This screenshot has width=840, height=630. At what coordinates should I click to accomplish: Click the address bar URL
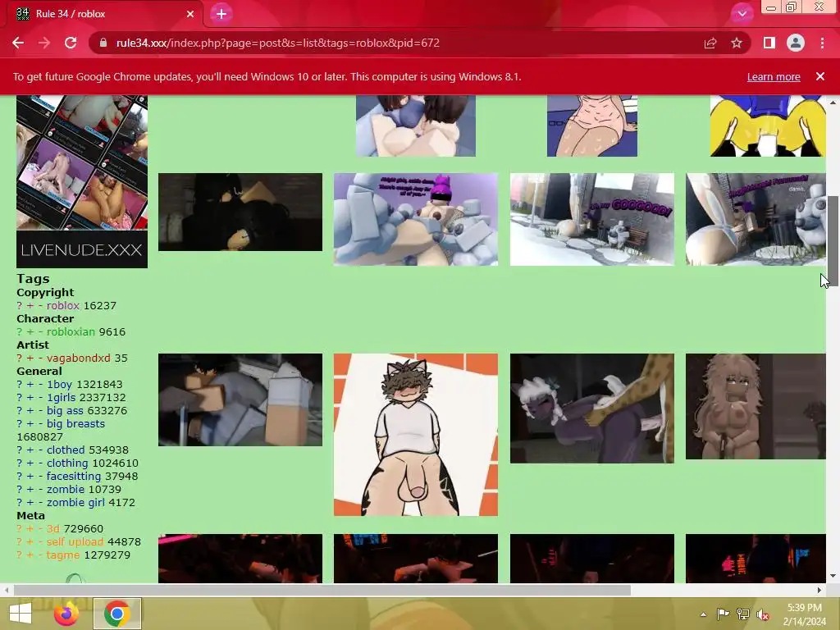click(x=277, y=43)
